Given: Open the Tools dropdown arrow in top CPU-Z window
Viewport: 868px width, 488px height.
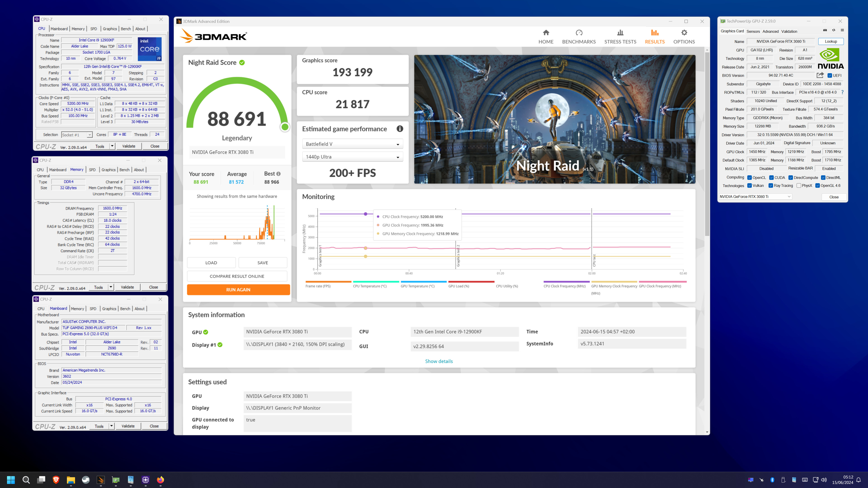Looking at the screenshot, I should [112, 146].
